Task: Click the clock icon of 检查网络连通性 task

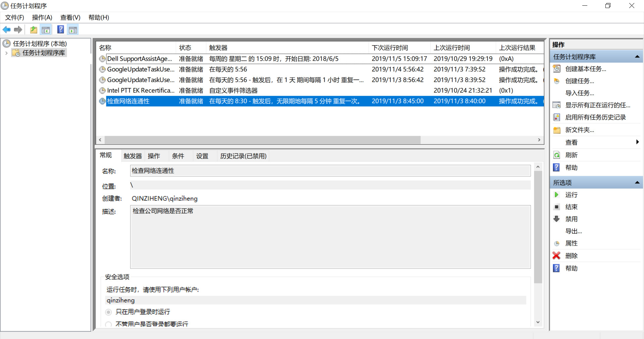Action: [x=102, y=101]
